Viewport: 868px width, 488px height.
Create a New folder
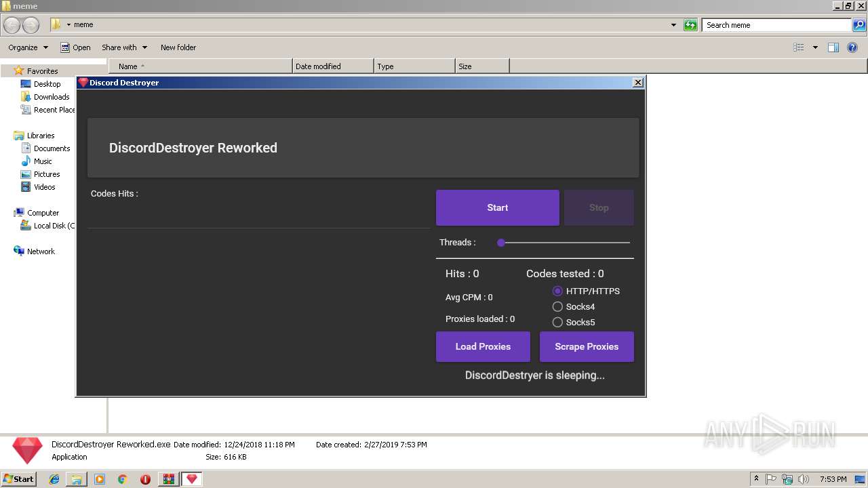coord(178,47)
